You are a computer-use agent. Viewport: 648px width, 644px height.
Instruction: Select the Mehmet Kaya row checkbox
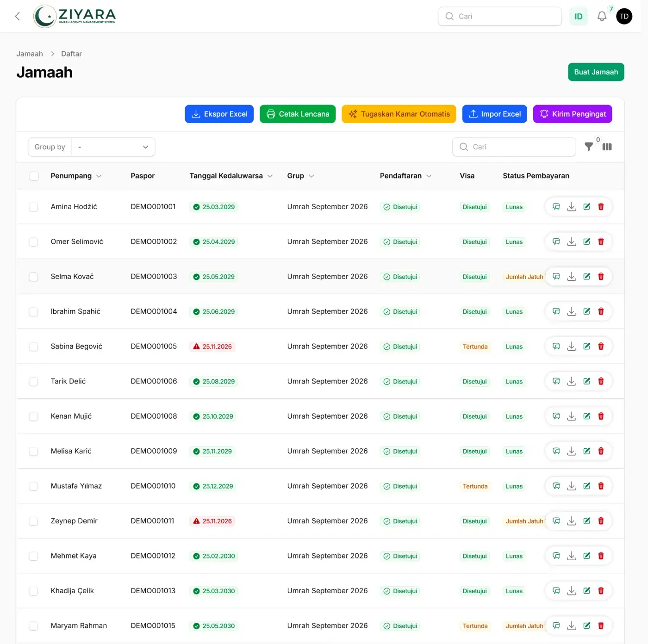point(34,556)
